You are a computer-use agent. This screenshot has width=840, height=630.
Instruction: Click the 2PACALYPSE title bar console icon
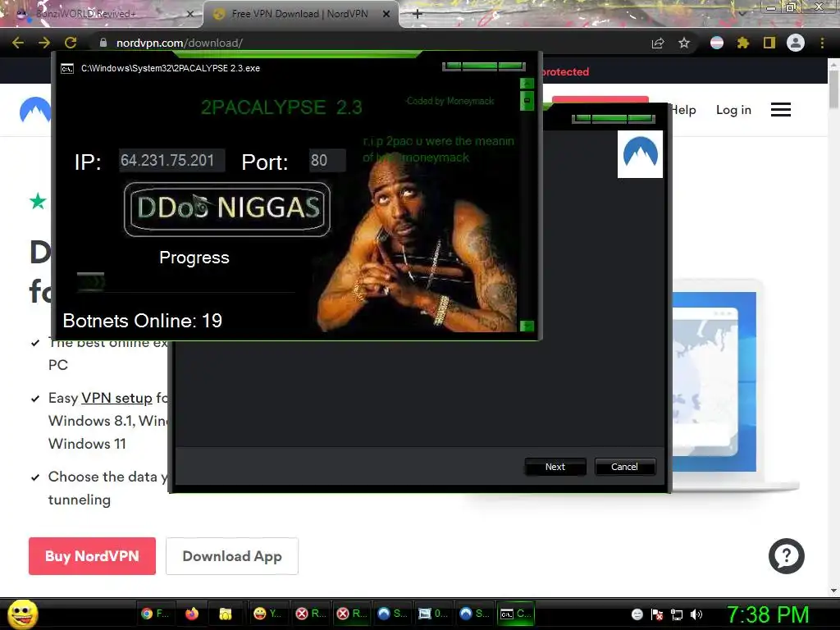67,69
